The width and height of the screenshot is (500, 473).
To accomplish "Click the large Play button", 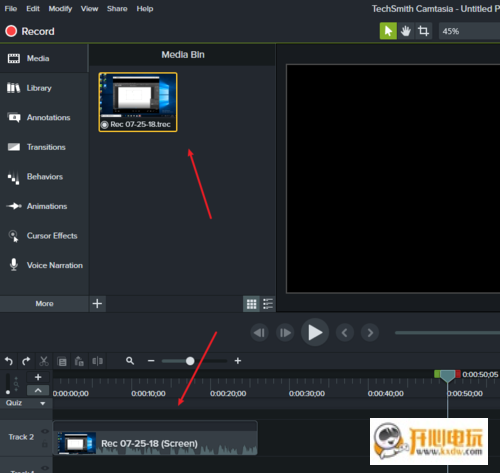I will (315, 332).
